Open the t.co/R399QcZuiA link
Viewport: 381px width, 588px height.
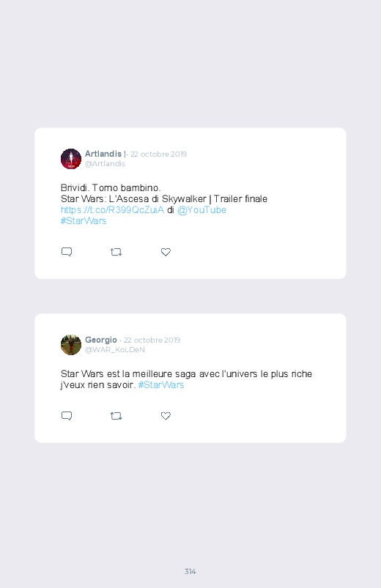[112, 209]
